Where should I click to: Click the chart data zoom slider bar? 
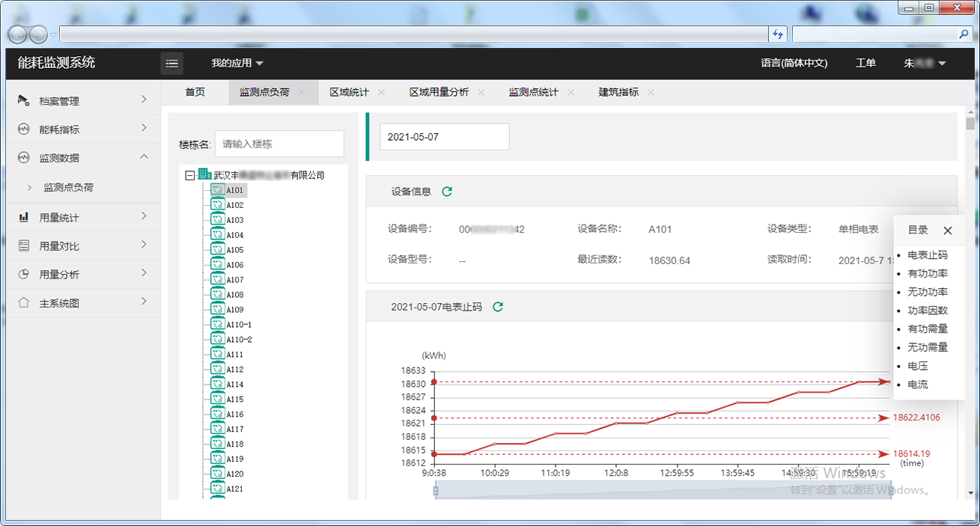[663, 491]
